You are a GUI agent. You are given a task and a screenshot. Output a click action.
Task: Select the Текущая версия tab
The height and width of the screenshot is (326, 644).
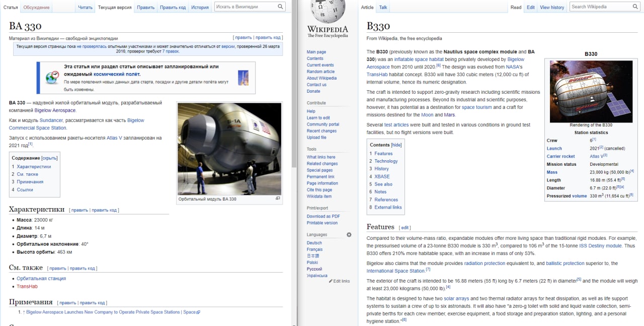[115, 8]
